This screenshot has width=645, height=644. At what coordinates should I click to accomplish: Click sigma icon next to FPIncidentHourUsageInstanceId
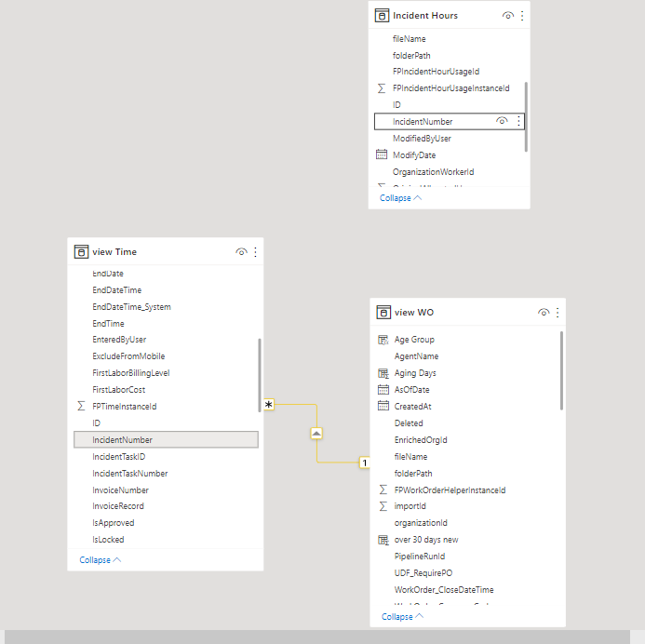382,88
